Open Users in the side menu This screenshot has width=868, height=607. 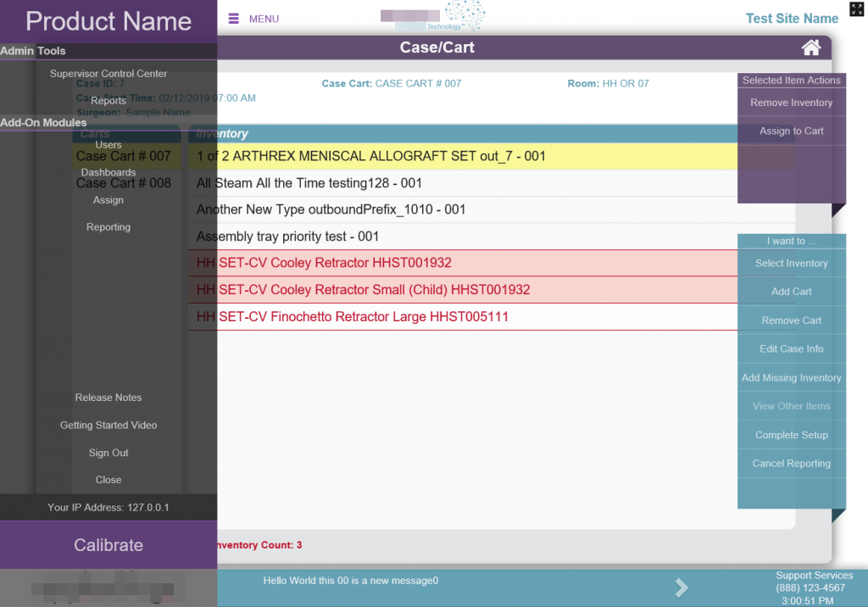point(108,145)
